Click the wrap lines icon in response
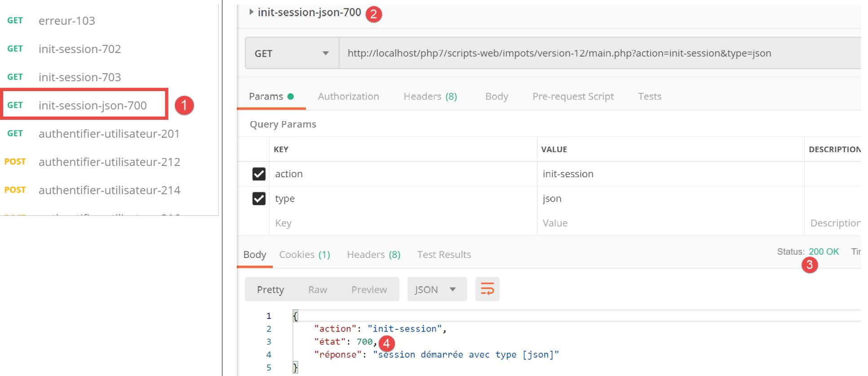Screen dimensions: 868x376 487,289
